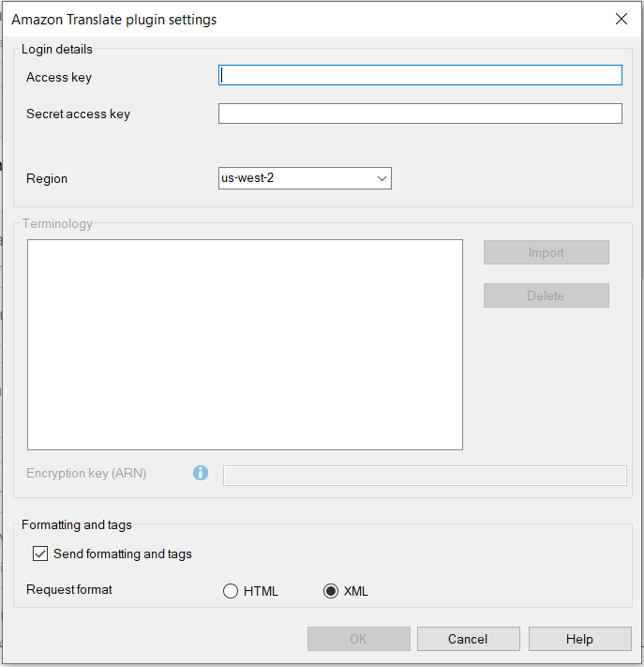This screenshot has height=667, width=644.
Task: Uncheck Send formatting and tags
Action: (x=40, y=553)
